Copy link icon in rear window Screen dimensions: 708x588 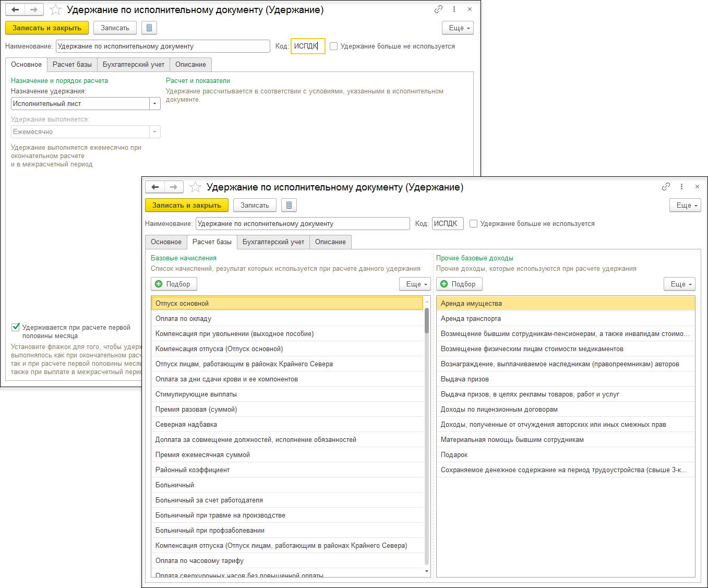pos(438,9)
